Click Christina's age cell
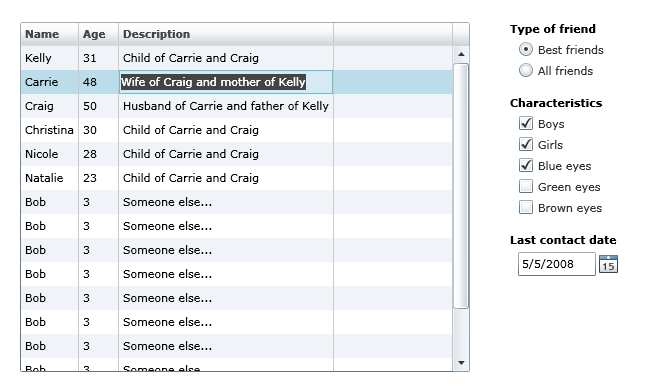This screenshot has width=664, height=391. point(98,130)
